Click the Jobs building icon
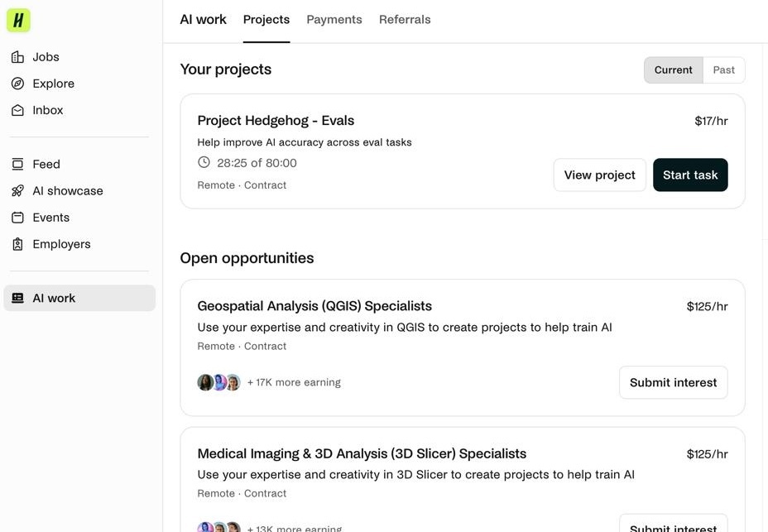768x532 pixels. click(17, 57)
